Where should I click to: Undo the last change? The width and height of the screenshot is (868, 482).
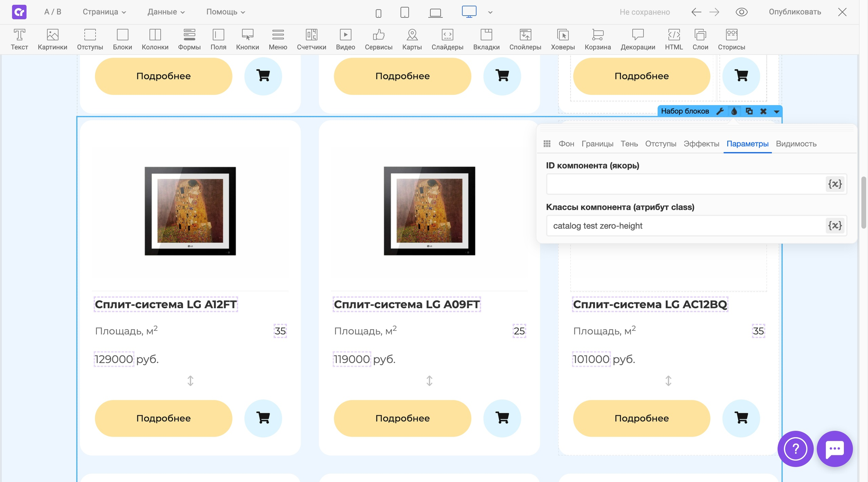click(x=696, y=12)
